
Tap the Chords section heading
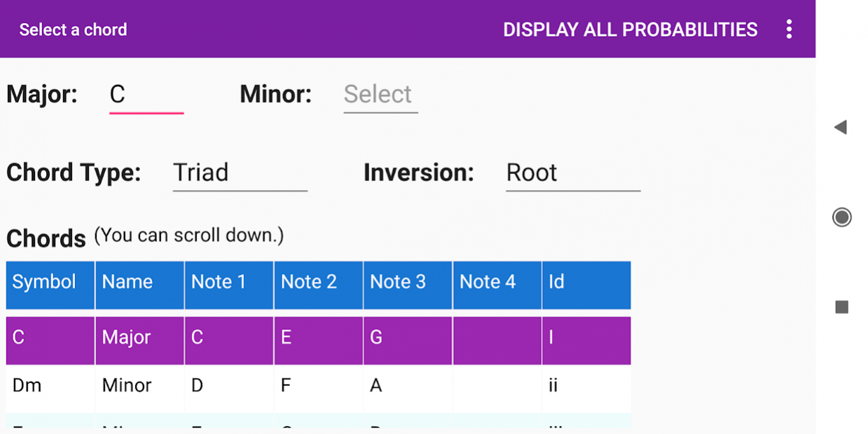point(46,238)
